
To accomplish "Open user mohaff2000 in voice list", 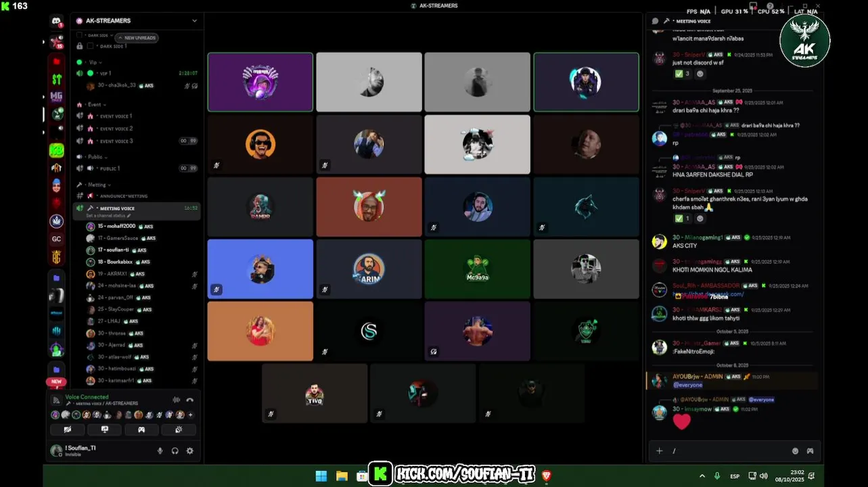I will (116, 227).
